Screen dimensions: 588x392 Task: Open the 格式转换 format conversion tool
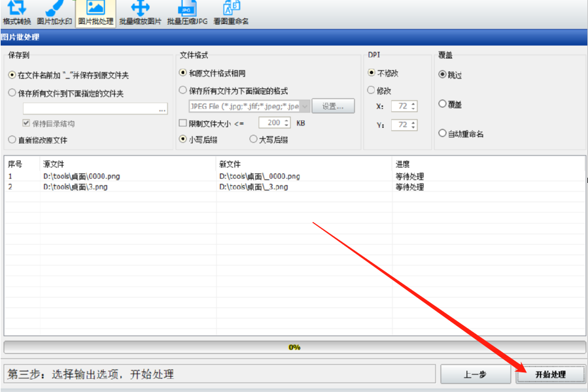(x=17, y=13)
